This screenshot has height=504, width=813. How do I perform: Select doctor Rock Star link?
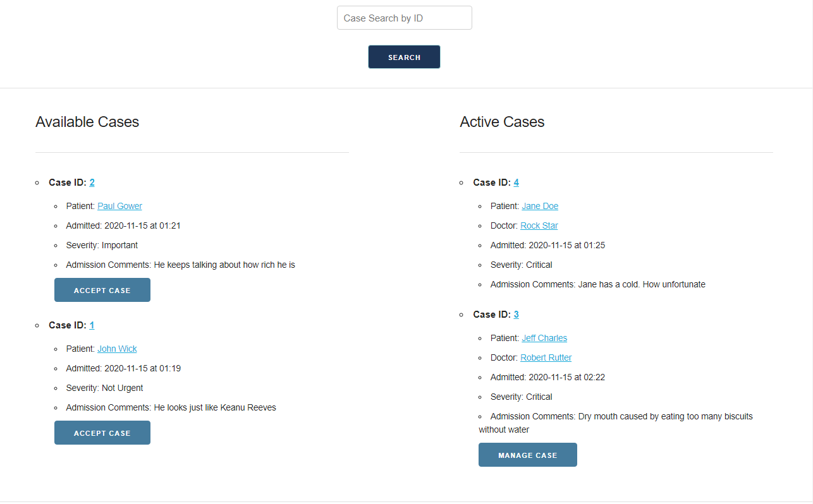point(539,225)
